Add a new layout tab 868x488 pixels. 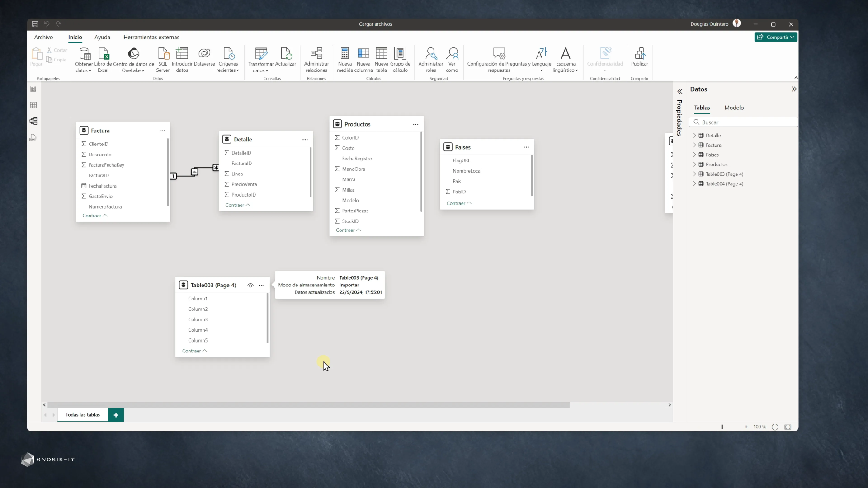(x=116, y=415)
